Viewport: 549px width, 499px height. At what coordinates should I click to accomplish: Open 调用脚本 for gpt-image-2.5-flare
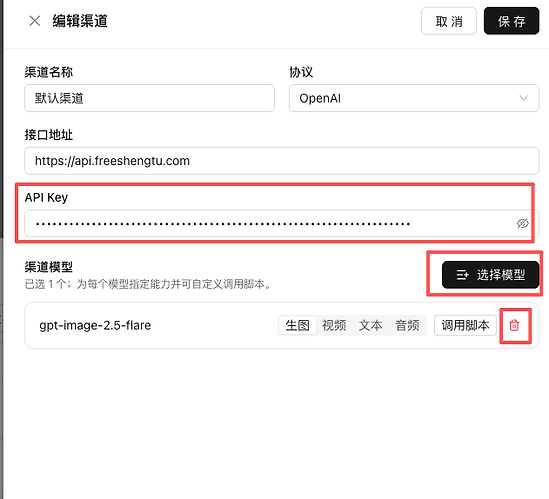[x=465, y=325]
